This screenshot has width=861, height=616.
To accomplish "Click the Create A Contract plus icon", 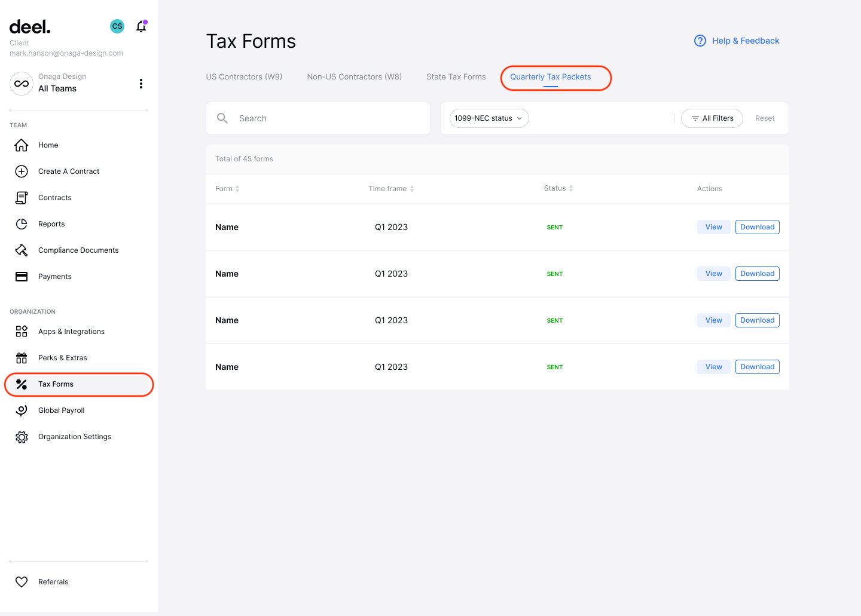I will (22, 171).
